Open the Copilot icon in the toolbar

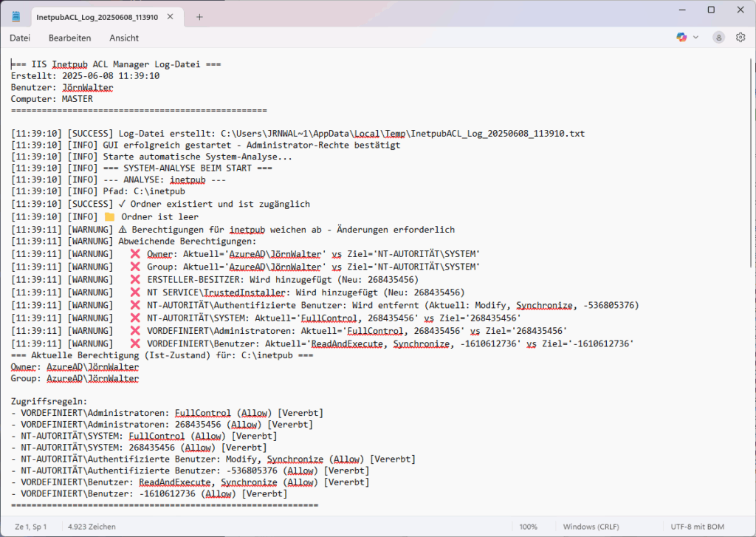681,37
